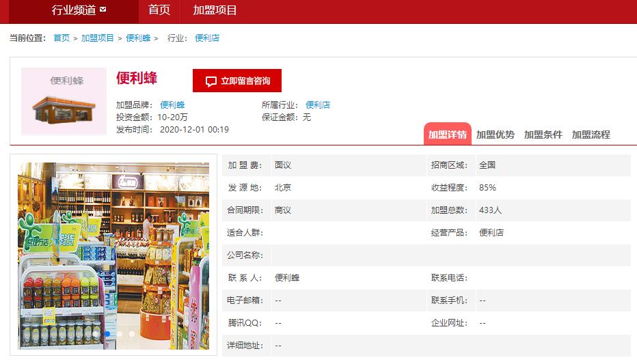
Task: Click the speech bubble icon in consultation button
Action: (x=211, y=81)
